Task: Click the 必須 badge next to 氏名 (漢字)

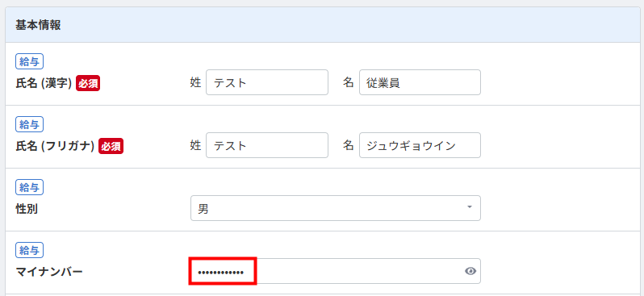Action: pos(88,83)
